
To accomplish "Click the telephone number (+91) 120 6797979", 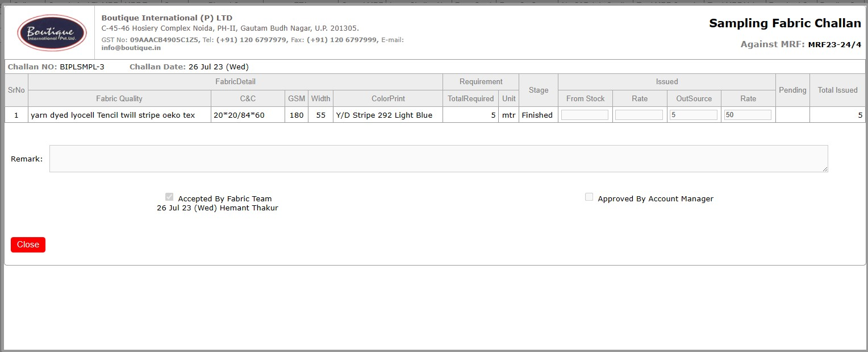I will [251, 40].
